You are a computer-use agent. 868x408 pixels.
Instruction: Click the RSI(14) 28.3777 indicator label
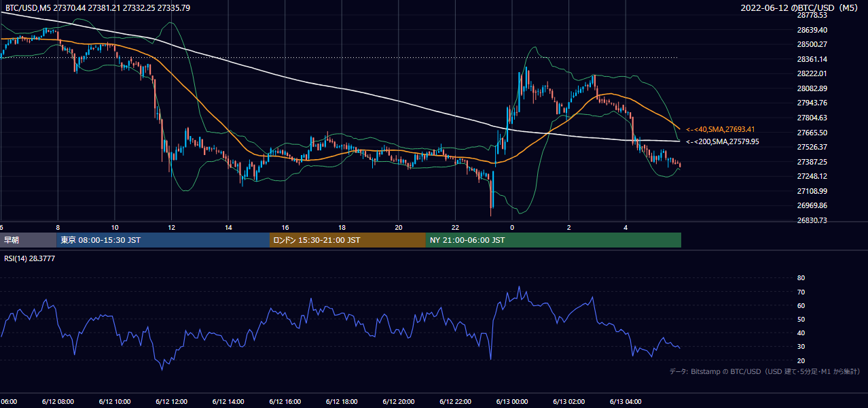pos(30,258)
